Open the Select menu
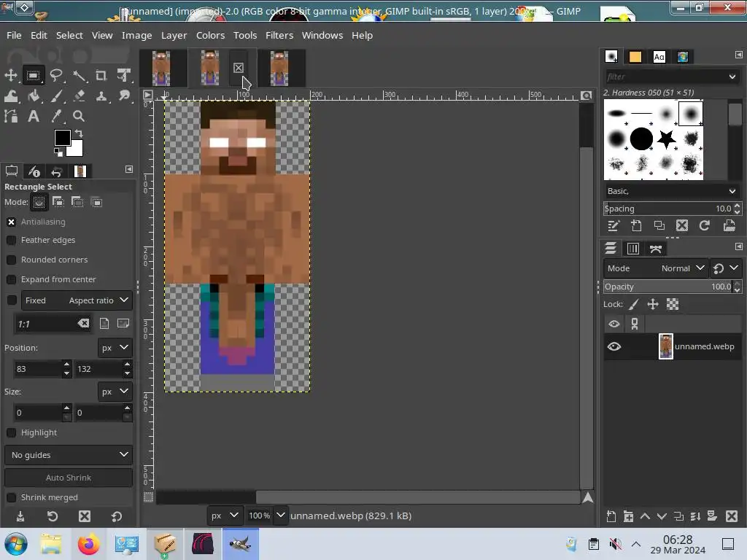 click(69, 35)
